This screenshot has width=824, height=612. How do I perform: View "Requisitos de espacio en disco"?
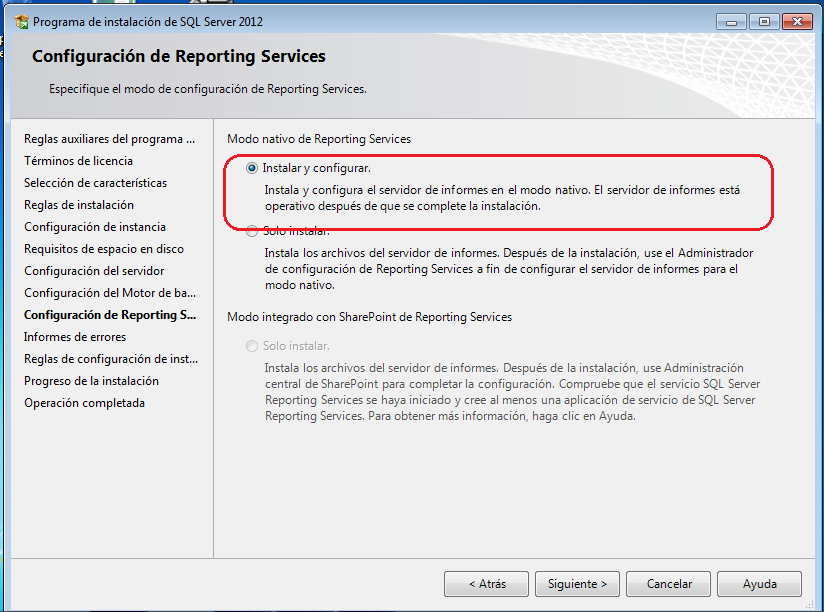coord(105,249)
